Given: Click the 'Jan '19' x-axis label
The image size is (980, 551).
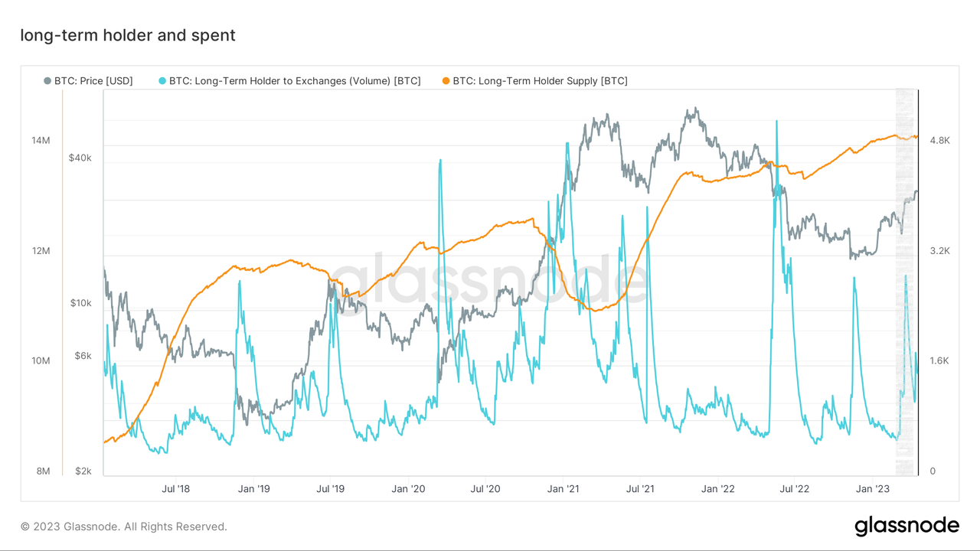Looking at the screenshot, I should click(x=253, y=488).
